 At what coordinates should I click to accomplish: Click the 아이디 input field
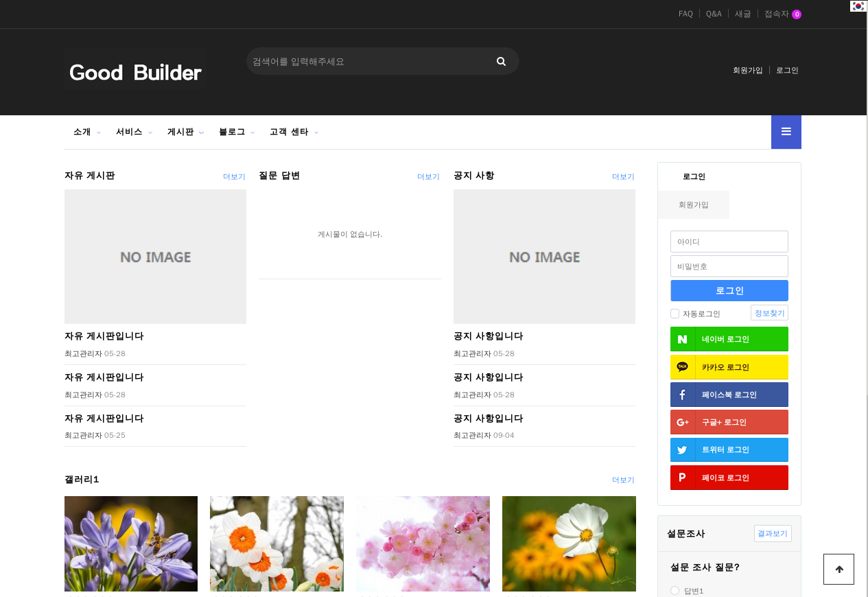pyautogui.click(x=729, y=242)
